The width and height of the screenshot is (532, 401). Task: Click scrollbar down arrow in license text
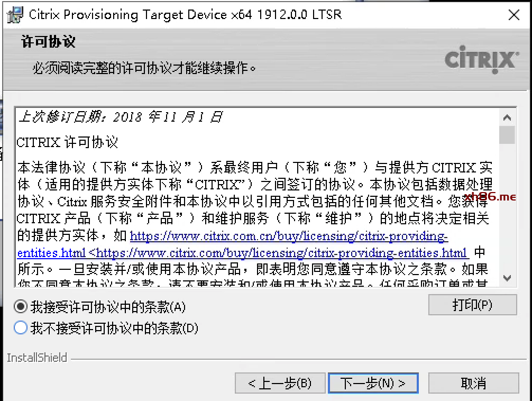tap(507, 278)
